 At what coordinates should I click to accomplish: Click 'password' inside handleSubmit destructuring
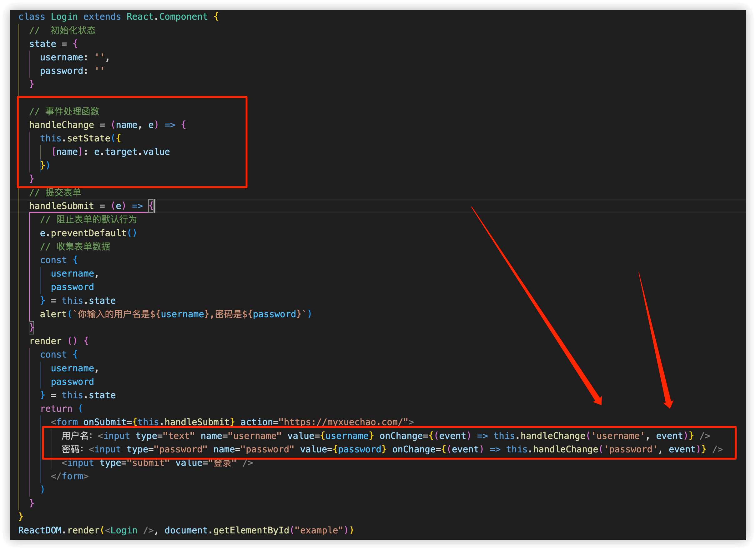coord(72,287)
